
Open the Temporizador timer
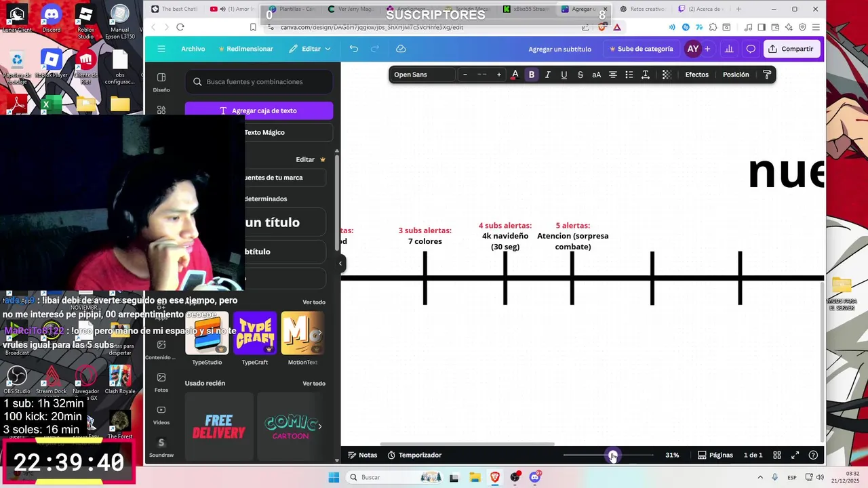[414, 455]
